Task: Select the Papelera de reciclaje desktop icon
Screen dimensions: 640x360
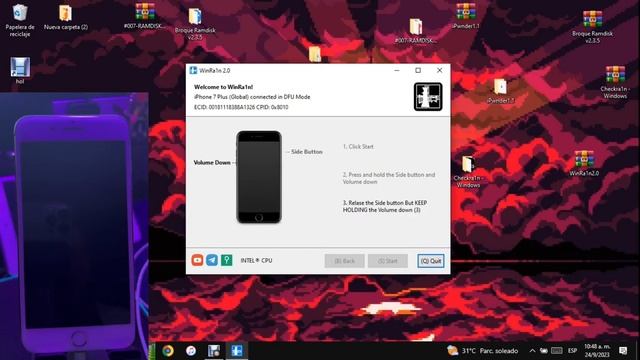Action: point(20,20)
